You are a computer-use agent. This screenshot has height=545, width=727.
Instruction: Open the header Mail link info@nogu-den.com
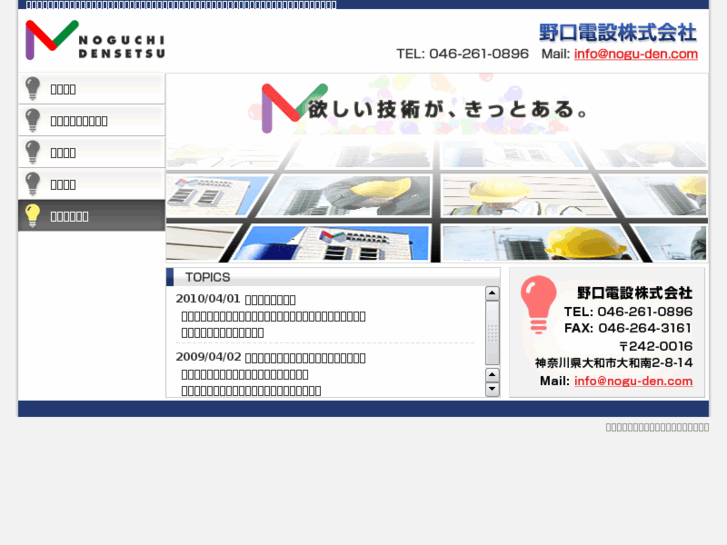tap(636, 54)
